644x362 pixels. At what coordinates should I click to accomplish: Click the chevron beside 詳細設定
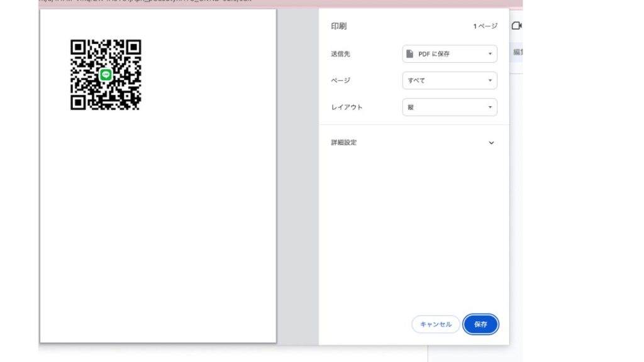point(491,143)
